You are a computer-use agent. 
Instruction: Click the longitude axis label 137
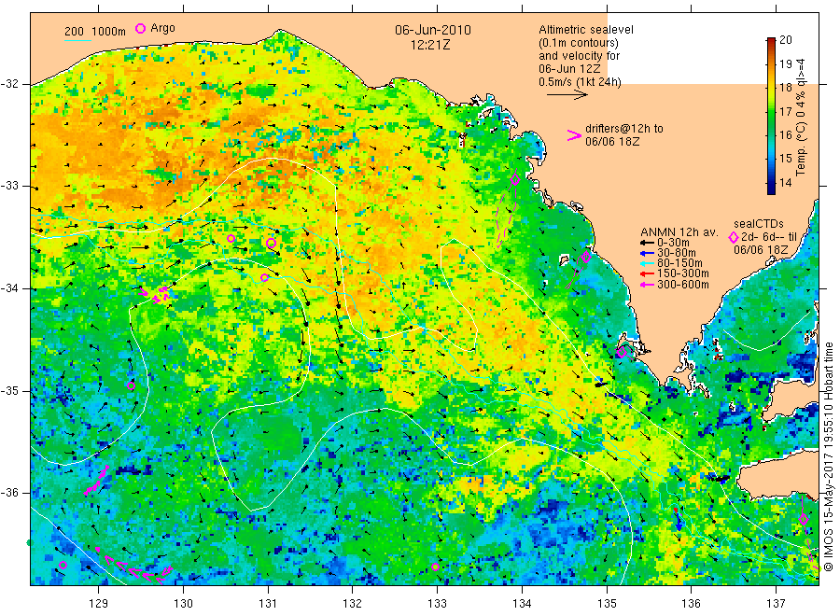[x=776, y=604]
